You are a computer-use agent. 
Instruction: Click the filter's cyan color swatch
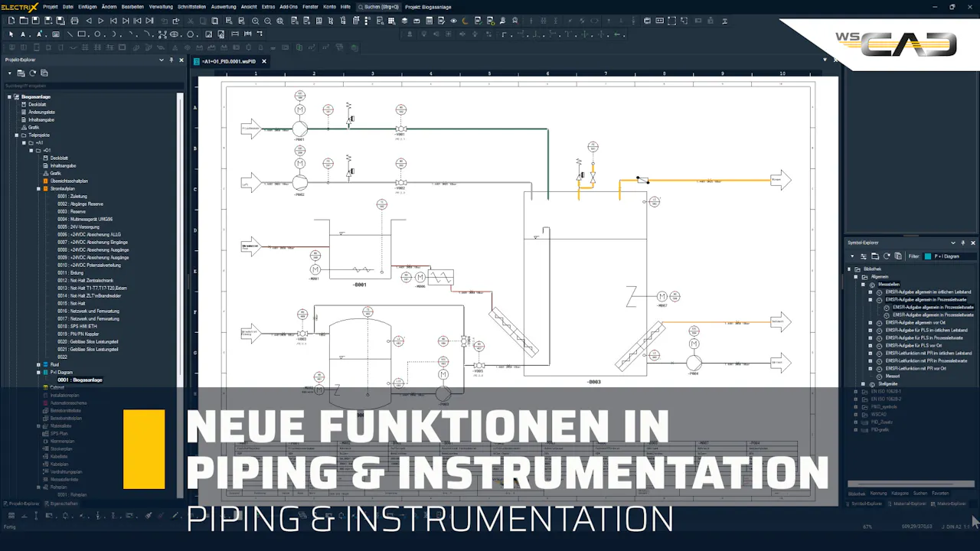coord(928,256)
